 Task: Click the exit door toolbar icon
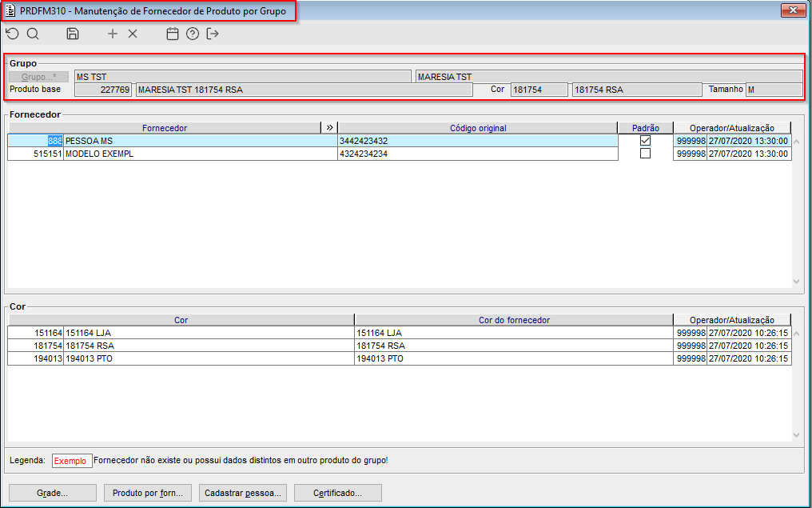click(x=213, y=34)
